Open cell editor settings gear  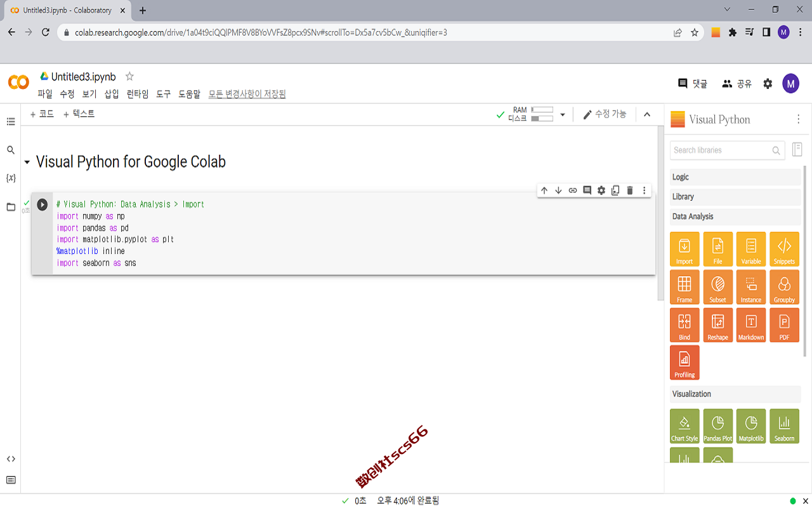tap(601, 190)
